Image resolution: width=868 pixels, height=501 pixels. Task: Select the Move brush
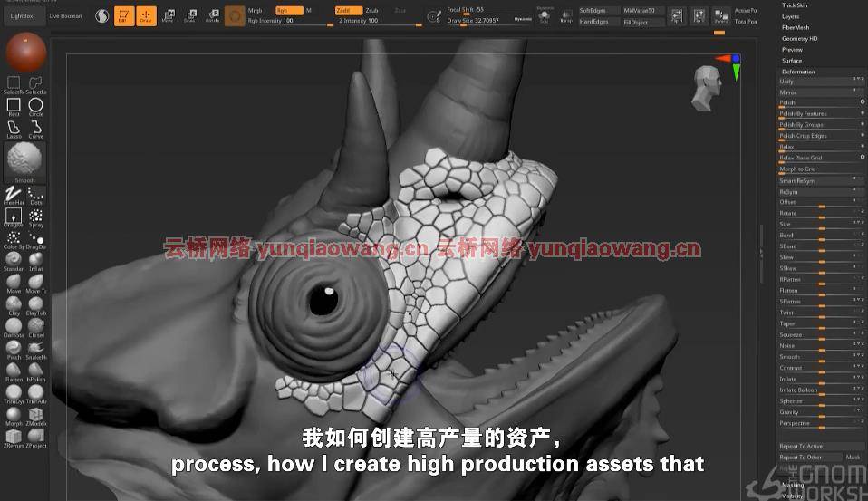[x=14, y=284]
